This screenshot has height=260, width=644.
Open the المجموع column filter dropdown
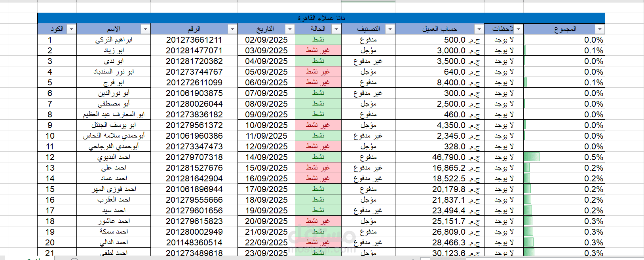click(600, 29)
